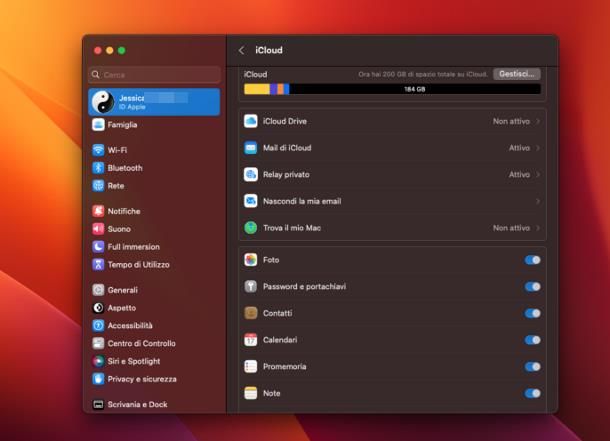Expand Relay privato settings chevron

pos(538,175)
